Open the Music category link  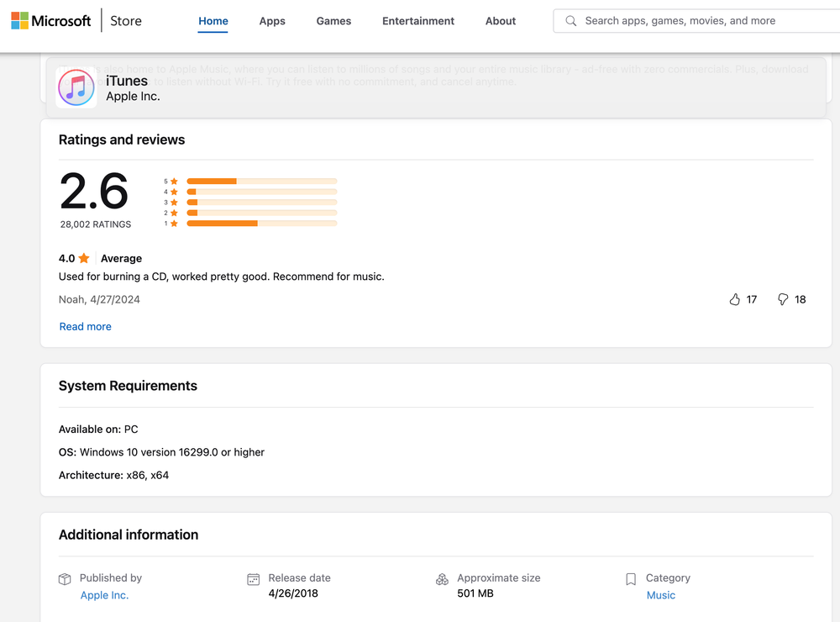[660, 595]
